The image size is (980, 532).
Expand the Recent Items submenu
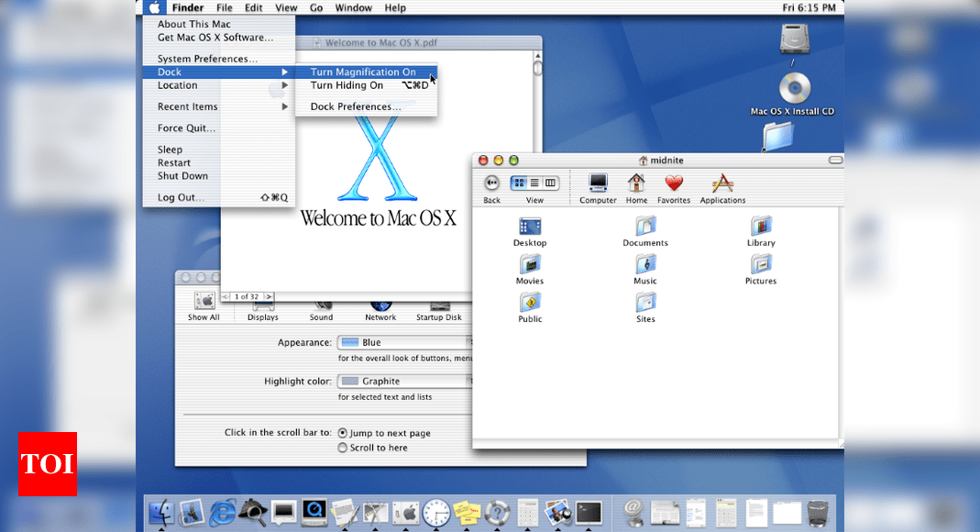point(219,106)
